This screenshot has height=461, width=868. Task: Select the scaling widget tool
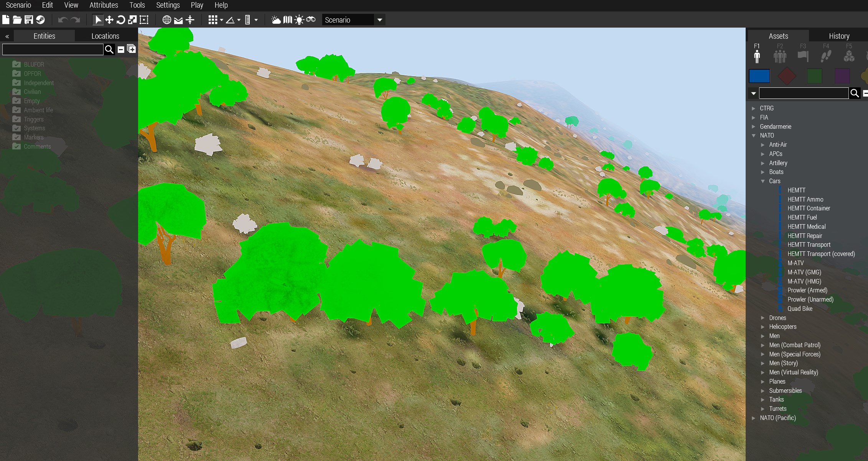(132, 20)
